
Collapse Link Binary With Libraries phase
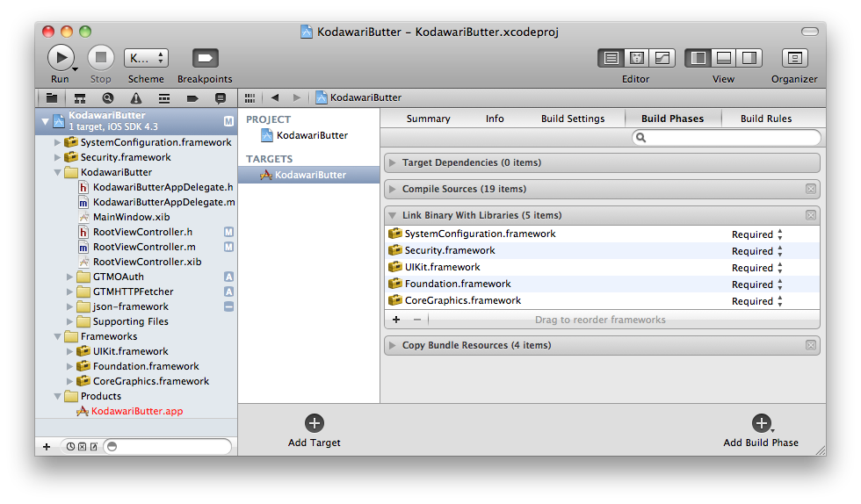coord(392,215)
